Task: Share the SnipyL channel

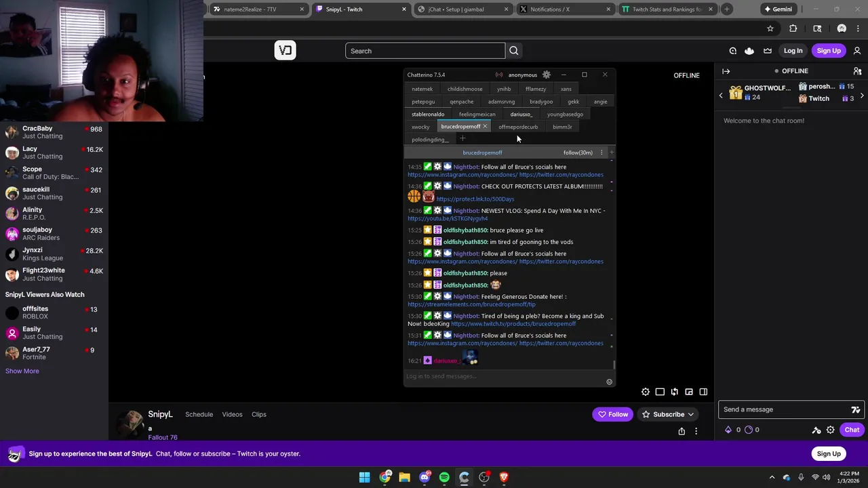Action: [682, 431]
